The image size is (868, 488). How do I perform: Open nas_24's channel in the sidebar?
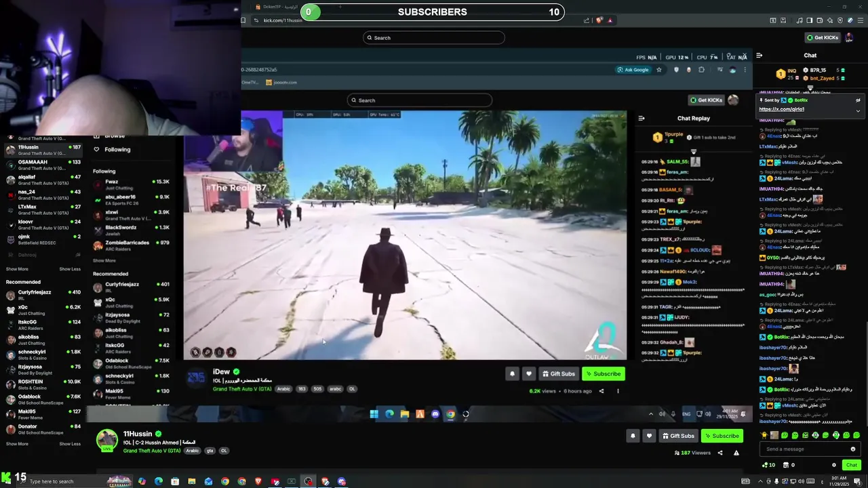[43, 195]
